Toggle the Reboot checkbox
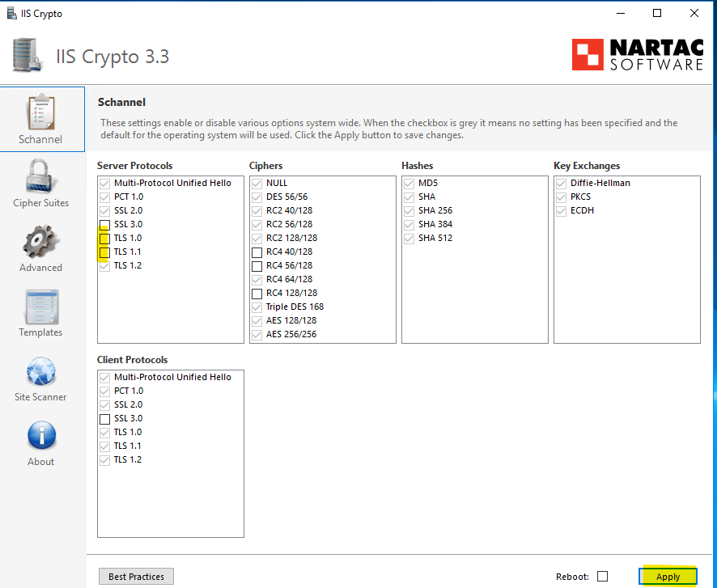 point(603,577)
